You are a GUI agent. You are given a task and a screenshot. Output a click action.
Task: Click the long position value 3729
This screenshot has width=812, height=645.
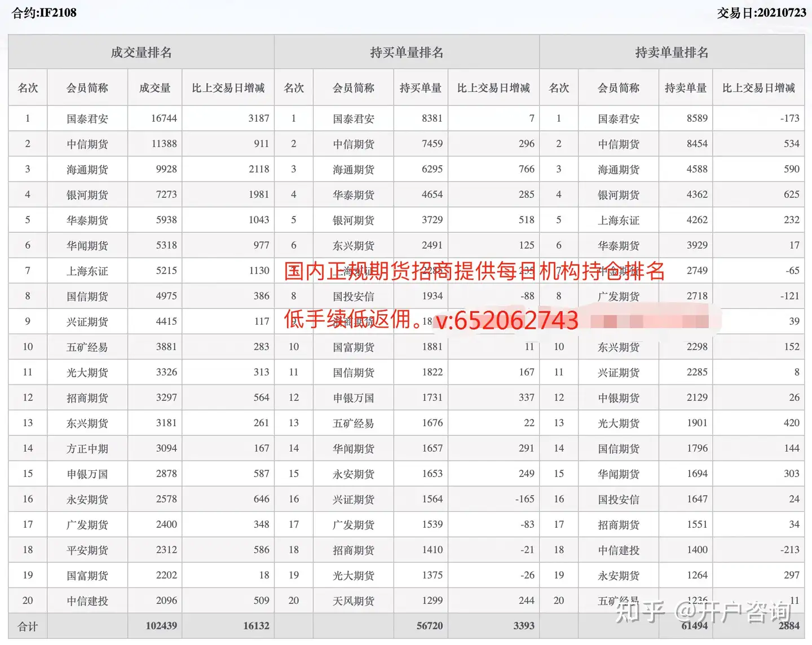pos(432,220)
